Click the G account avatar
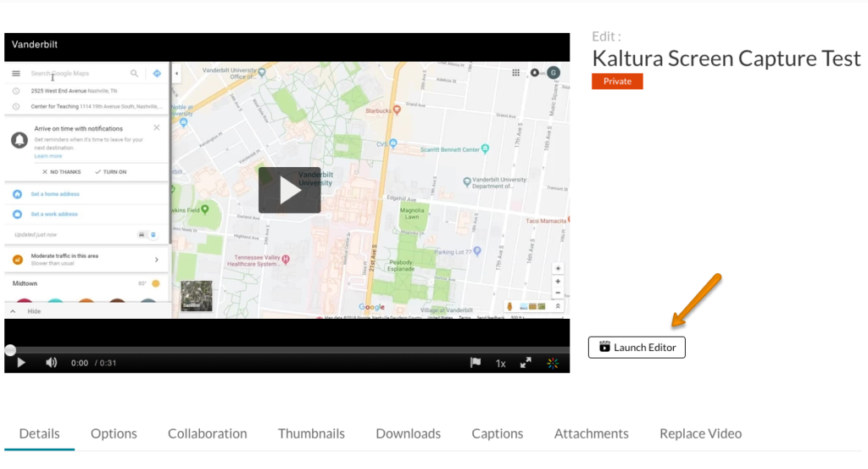Screen dimensions: 868x469 (553, 73)
